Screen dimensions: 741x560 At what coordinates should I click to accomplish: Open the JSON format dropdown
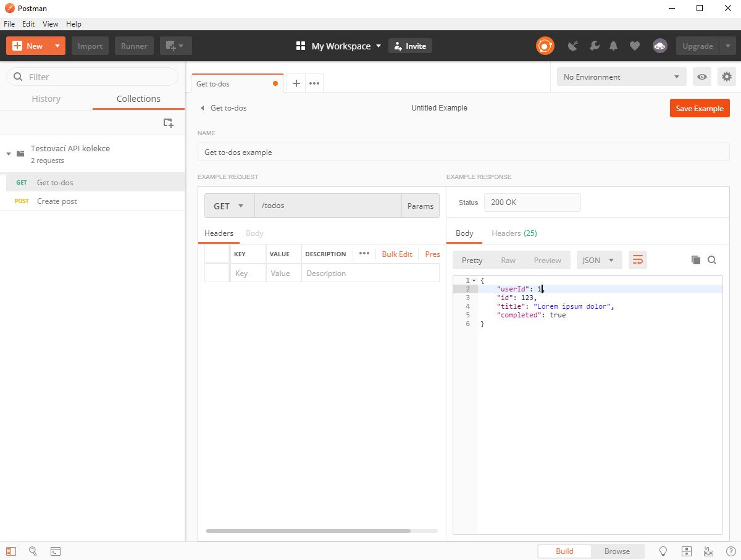click(599, 260)
